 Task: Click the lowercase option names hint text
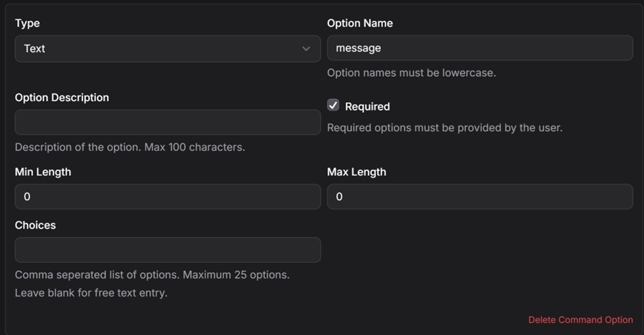pyautogui.click(x=412, y=73)
